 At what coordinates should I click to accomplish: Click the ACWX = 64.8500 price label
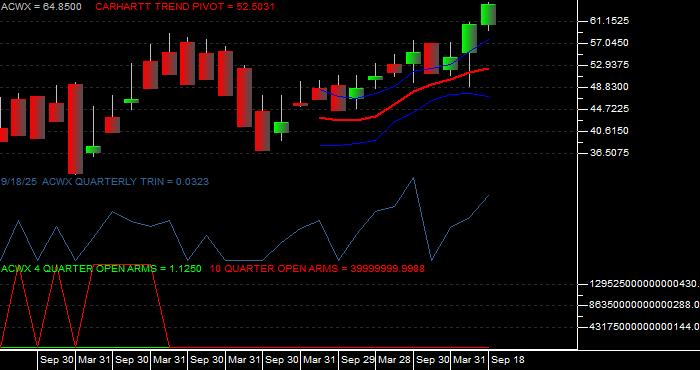(x=41, y=7)
